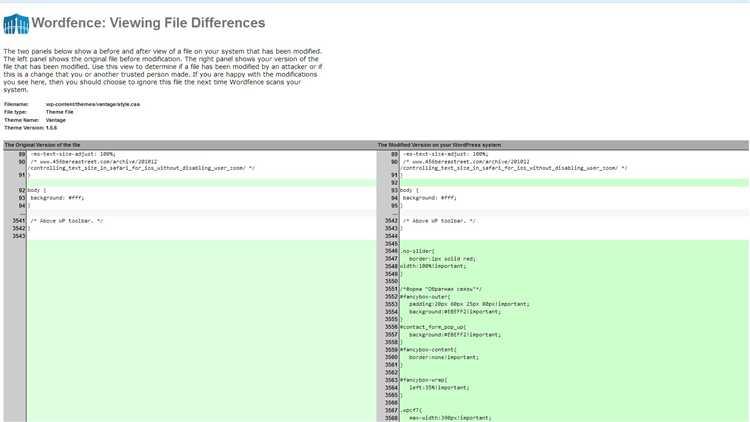Click the '#fancybox-wrap{' selector line
The height and width of the screenshot is (422, 750).
423,380
